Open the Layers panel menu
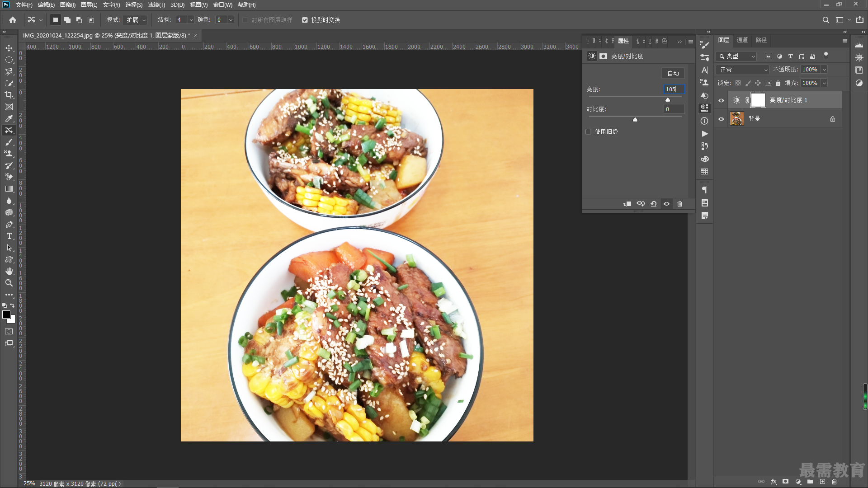 [x=844, y=41]
